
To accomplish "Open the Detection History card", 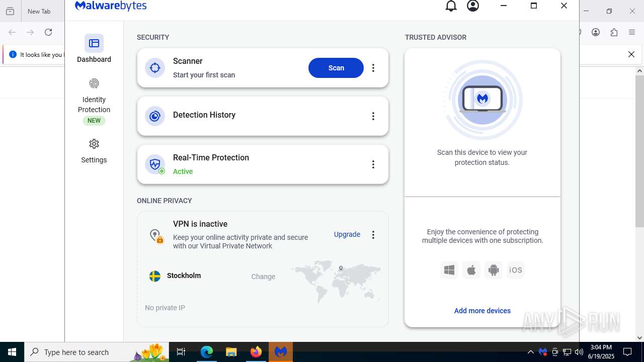I will tap(263, 116).
